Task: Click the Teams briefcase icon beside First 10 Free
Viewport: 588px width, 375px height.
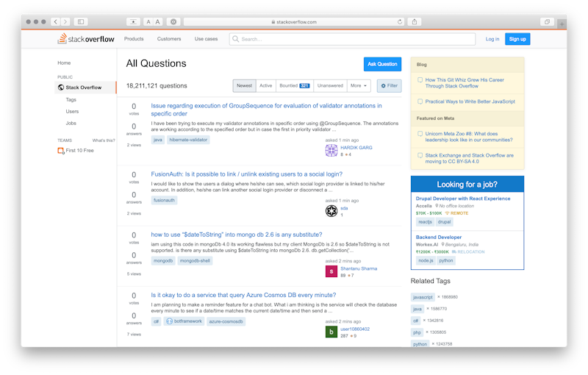Action: pyautogui.click(x=61, y=151)
